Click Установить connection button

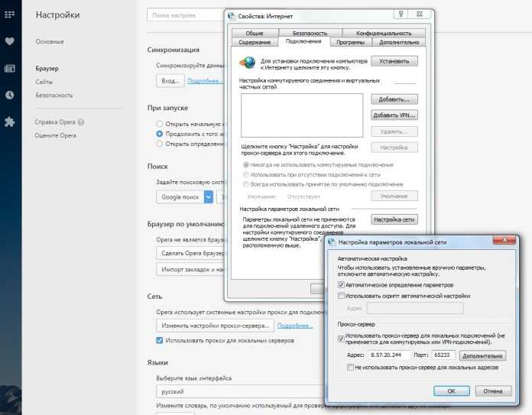coord(394,61)
